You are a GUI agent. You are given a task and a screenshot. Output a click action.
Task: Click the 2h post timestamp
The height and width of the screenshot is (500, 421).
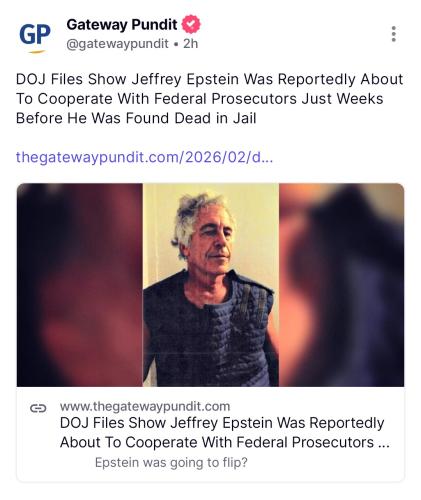[x=191, y=43]
